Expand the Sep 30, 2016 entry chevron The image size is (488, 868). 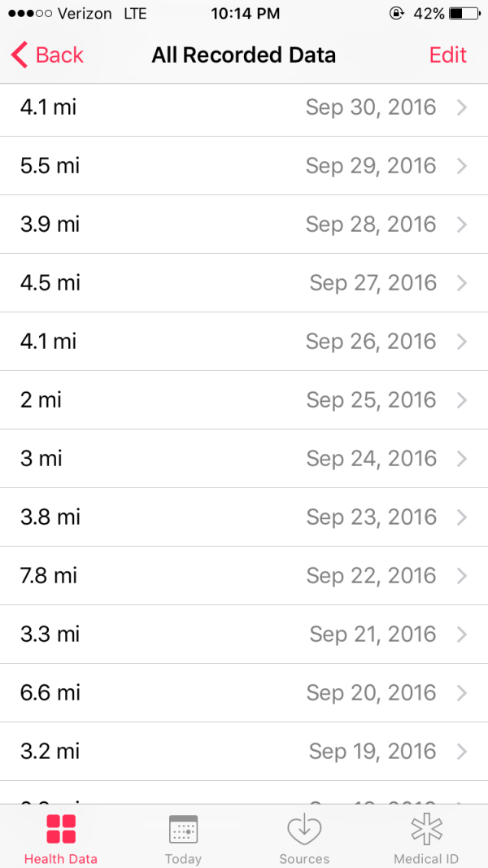point(462,107)
